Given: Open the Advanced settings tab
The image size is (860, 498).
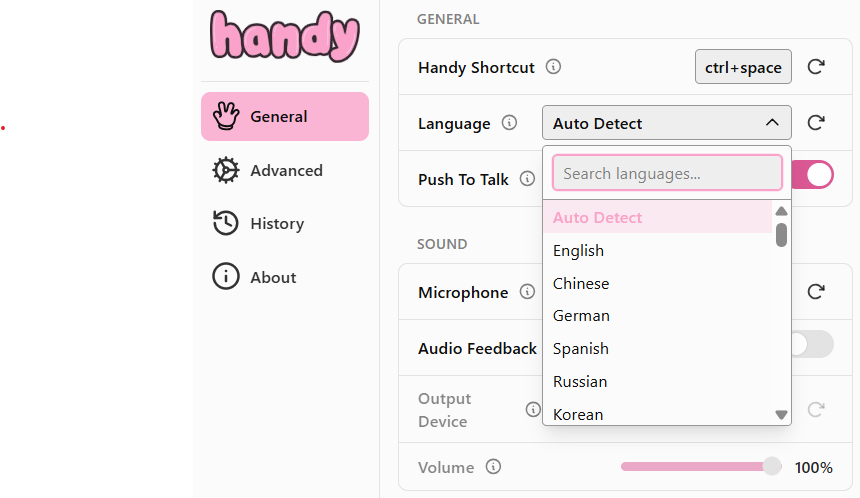Looking at the screenshot, I should pos(285,170).
